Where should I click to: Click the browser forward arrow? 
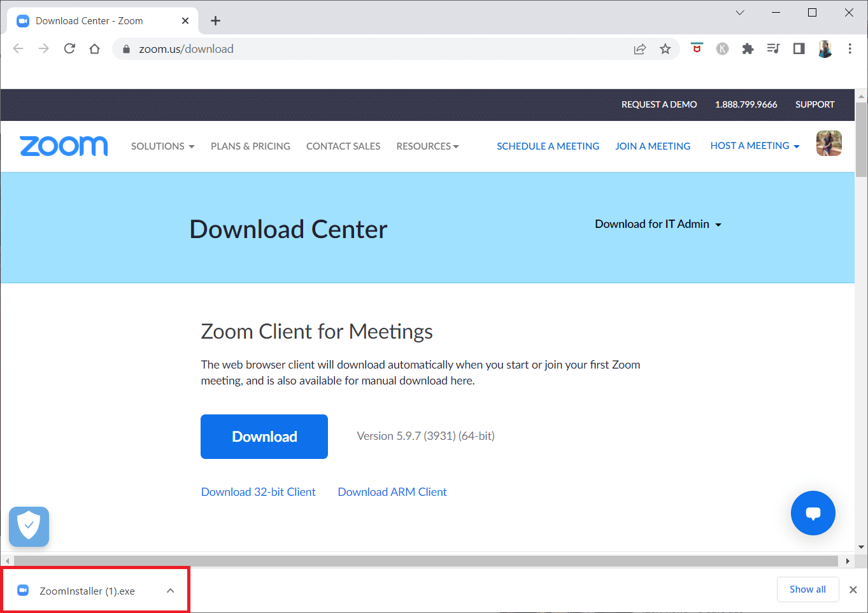click(x=43, y=49)
